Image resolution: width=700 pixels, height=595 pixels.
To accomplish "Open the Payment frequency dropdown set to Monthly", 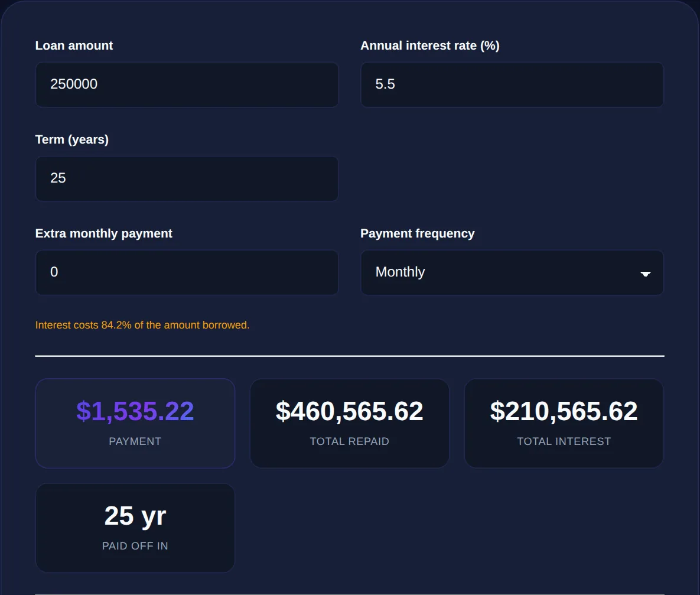I will pyautogui.click(x=512, y=272).
